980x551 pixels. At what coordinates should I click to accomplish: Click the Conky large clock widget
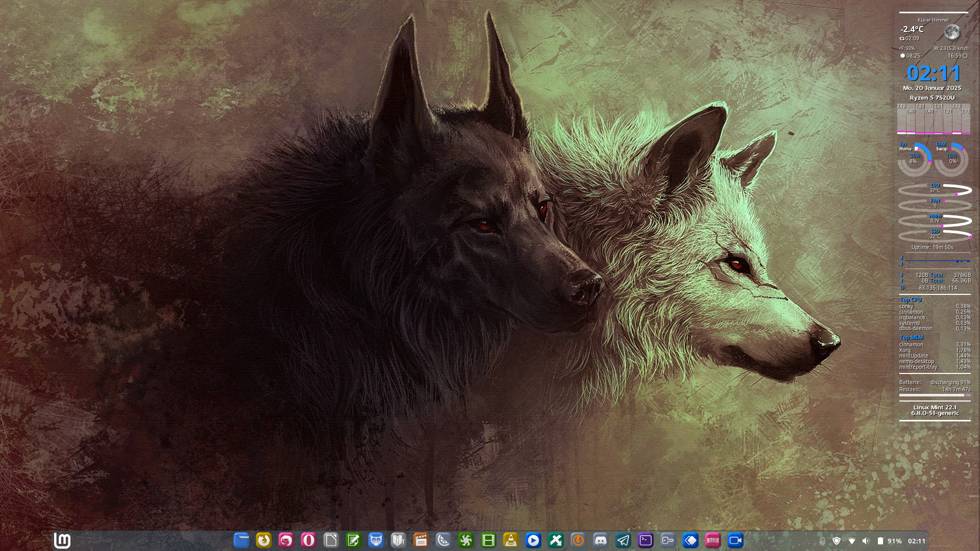pyautogui.click(x=934, y=73)
